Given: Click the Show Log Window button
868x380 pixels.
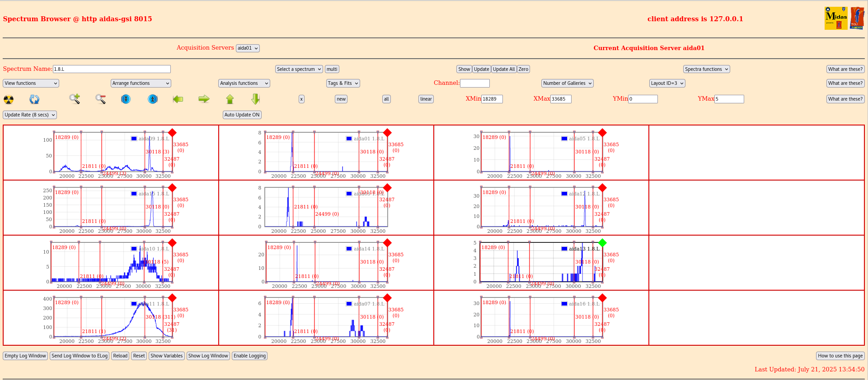Looking at the screenshot, I should pos(208,356).
